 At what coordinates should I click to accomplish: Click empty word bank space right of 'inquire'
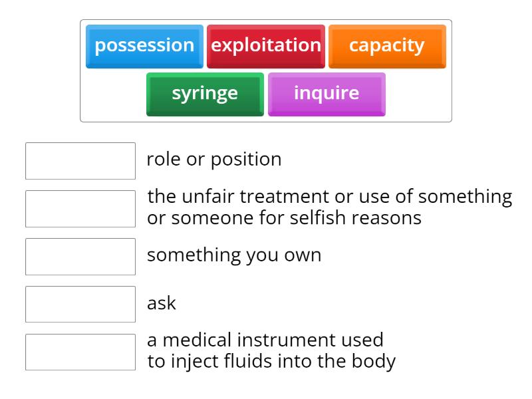pos(418,94)
